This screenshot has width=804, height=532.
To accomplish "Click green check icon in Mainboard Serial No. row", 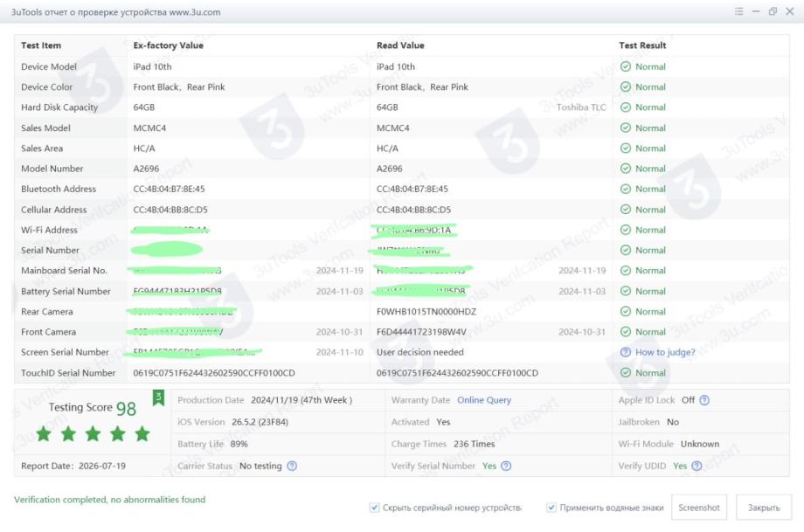I will (626, 271).
